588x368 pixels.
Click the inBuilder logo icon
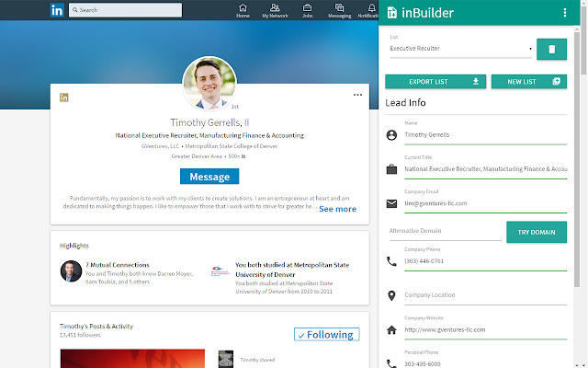coord(392,13)
